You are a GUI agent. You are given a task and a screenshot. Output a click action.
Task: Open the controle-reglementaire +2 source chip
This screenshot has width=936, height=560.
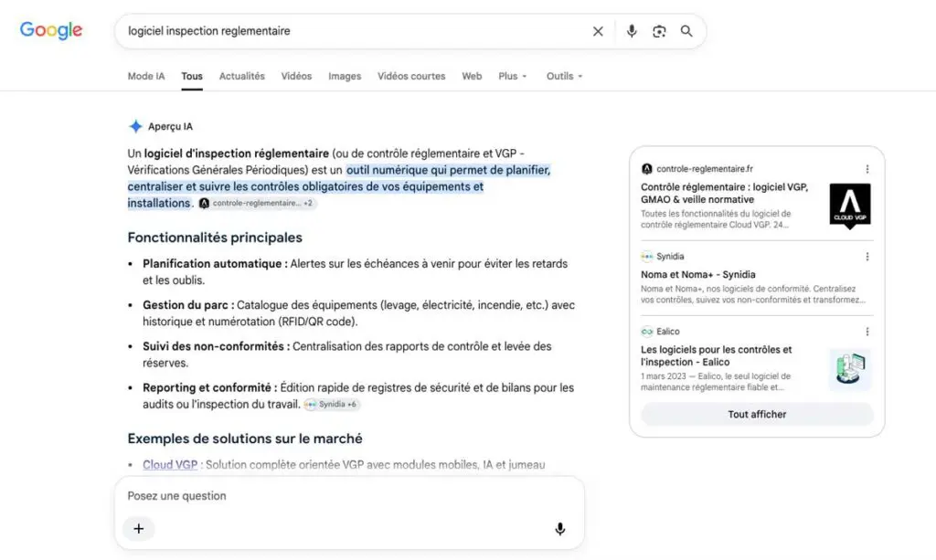click(257, 204)
